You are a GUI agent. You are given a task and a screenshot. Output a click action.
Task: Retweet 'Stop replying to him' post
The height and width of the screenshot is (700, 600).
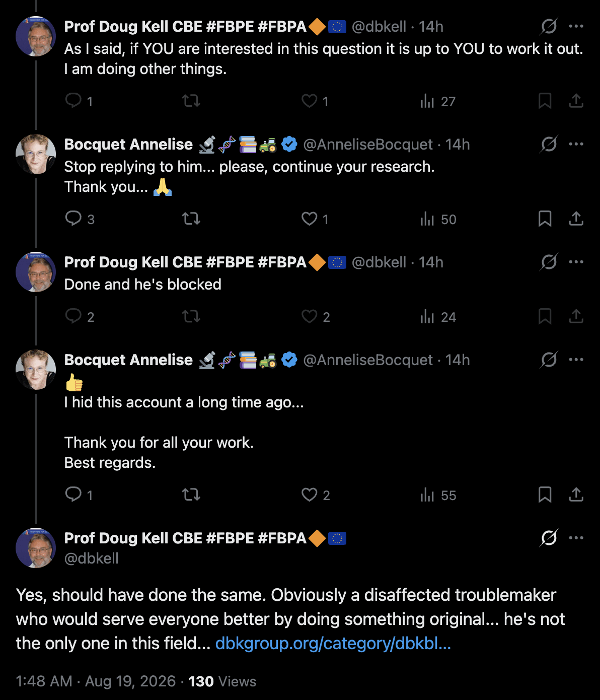(x=191, y=219)
